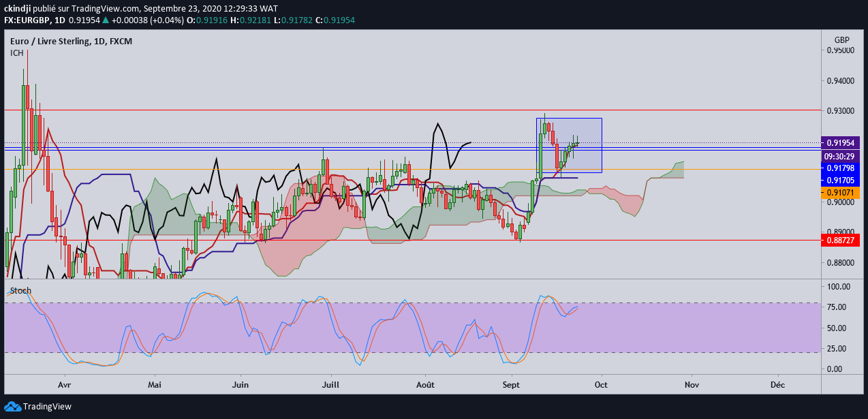Click the TradingView cloud logo icon
868x419 pixels.
pos(12,407)
